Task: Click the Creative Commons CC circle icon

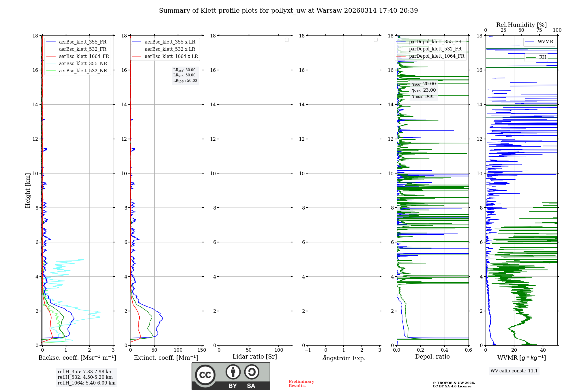Action: point(205,375)
